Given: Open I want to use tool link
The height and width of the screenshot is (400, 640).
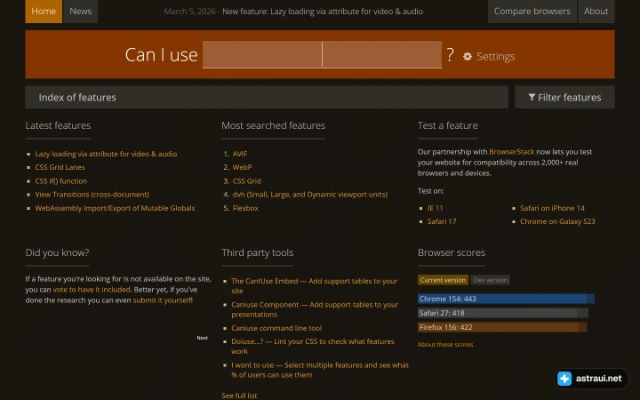Looking at the screenshot, I should point(320,370).
